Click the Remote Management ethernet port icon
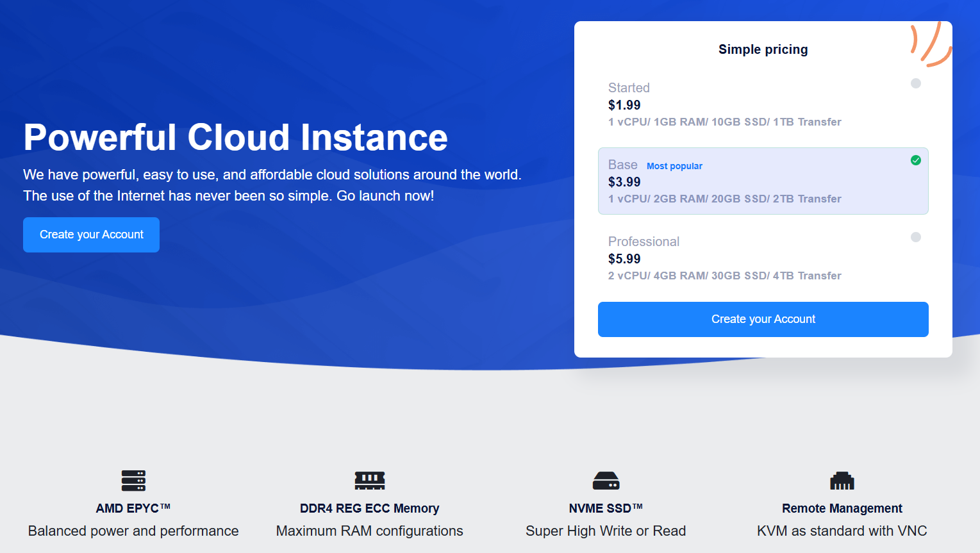 tap(842, 481)
